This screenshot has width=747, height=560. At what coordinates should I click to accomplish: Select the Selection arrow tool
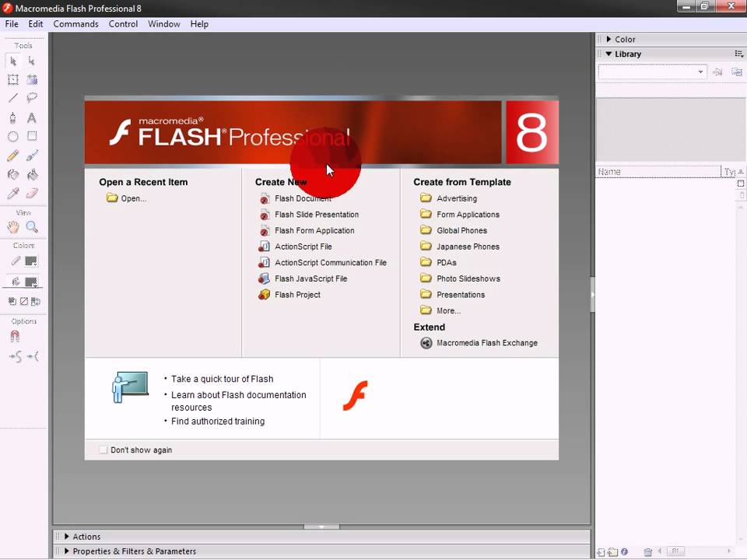pyautogui.click(x=13, y=61)
